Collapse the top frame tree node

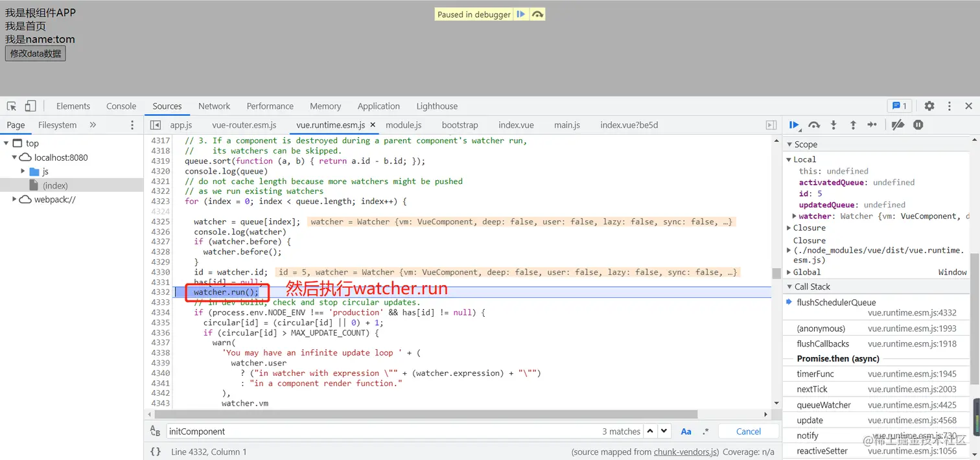pos(6,143)
